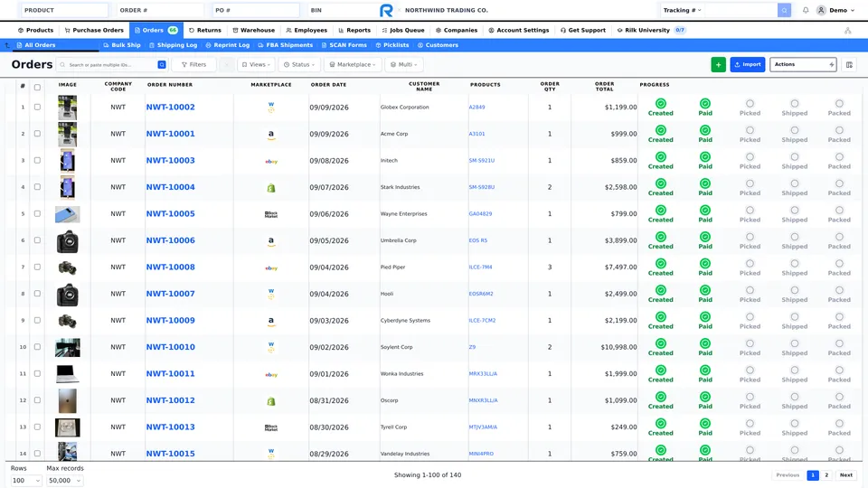Go to page 2 of orders
Image resolution: width=868 pixels, height=488 pixels.
tap(826, 475)
